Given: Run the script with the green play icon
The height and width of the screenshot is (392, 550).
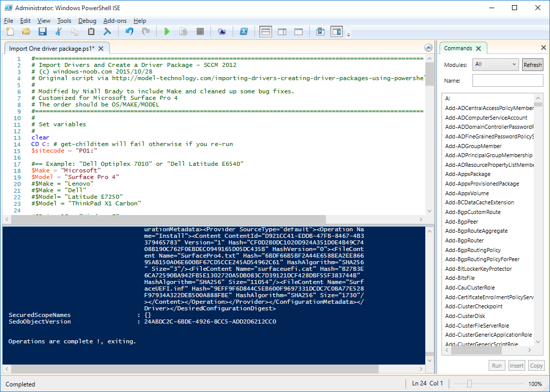Looking at the screenshot, I should (167, 31).
